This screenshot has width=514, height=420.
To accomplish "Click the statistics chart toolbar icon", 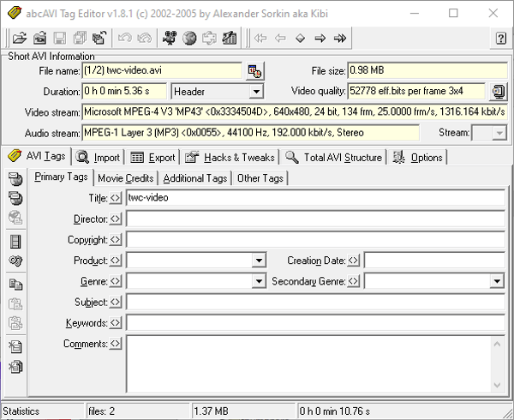I will 229,39.
